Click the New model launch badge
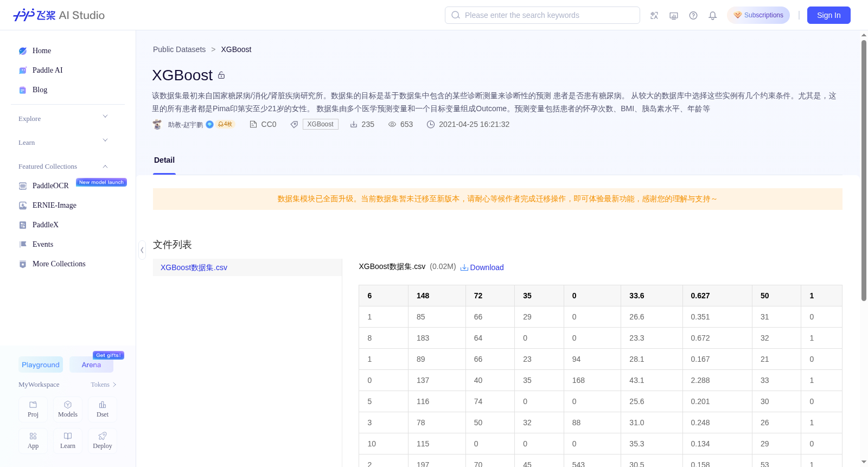 tap(101, 182)
